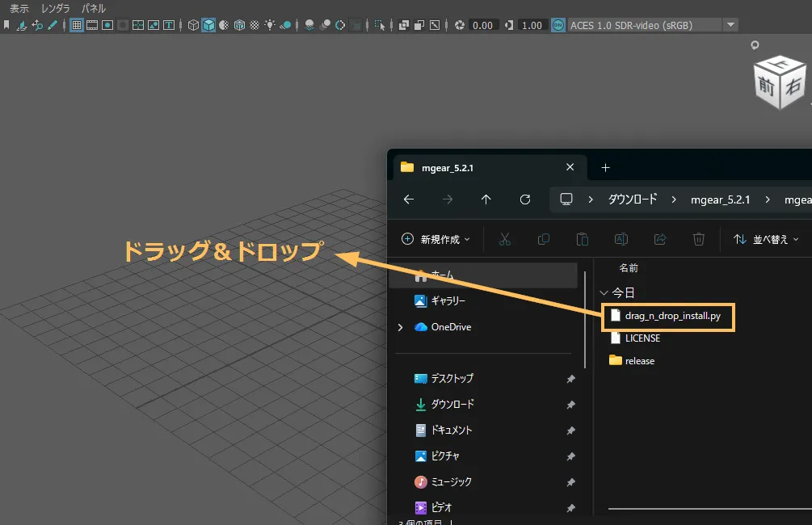Click the exposure value field showing 0.00

(482, 25)
